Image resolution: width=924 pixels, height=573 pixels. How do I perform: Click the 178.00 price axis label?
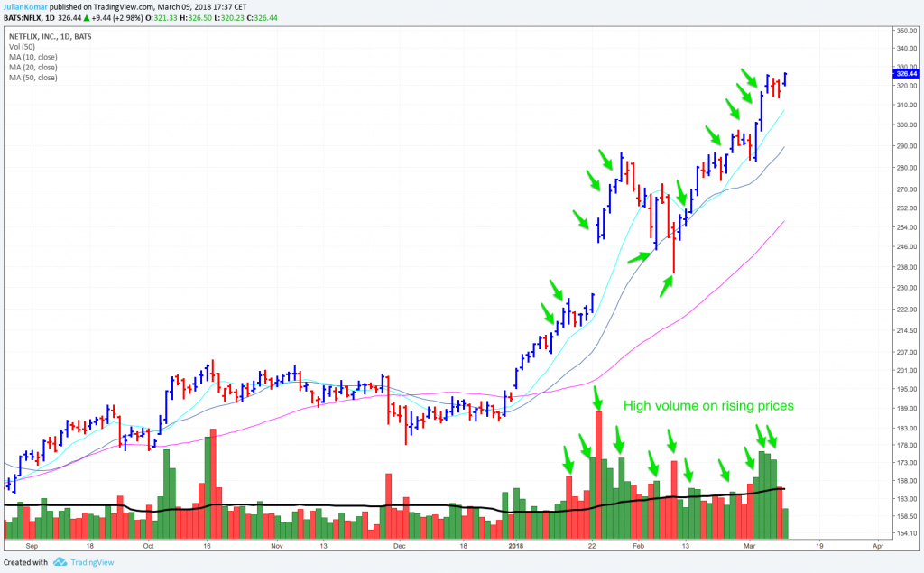click(907, 445)
